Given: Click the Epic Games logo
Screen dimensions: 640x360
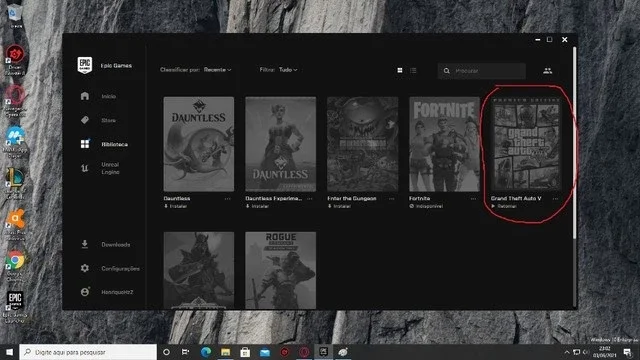Looking at the screenshot, I should [x=85, y=65].
